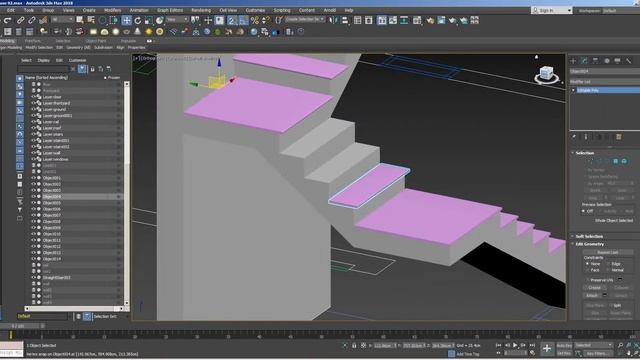Click the Remove Modifier trash icon

[618, 137]
